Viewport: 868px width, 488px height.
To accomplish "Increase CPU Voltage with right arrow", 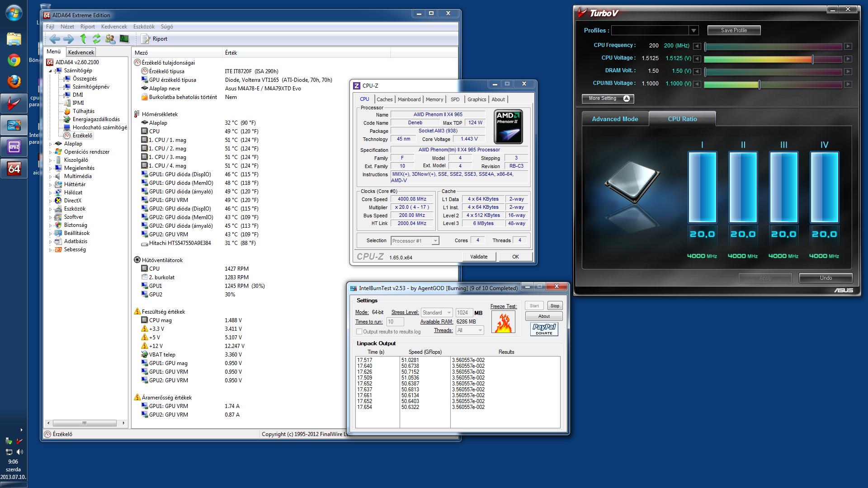I will click(848, 59).
